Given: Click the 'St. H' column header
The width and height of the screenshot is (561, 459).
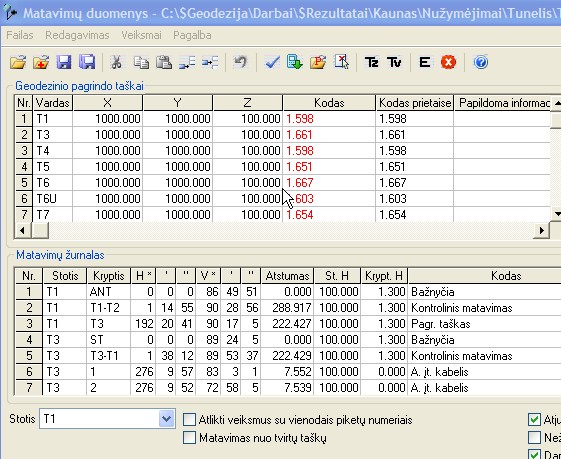Looking at the screenshot, I should 337,276.
